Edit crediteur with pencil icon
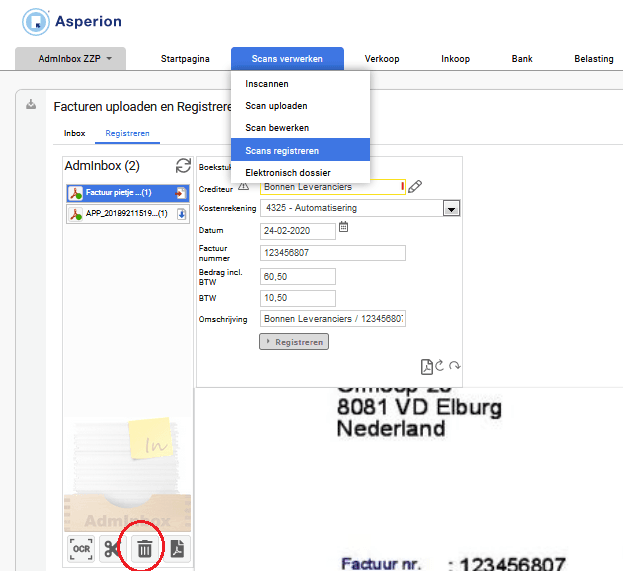This screenshot has width=623, height=571. click(415, 186)
